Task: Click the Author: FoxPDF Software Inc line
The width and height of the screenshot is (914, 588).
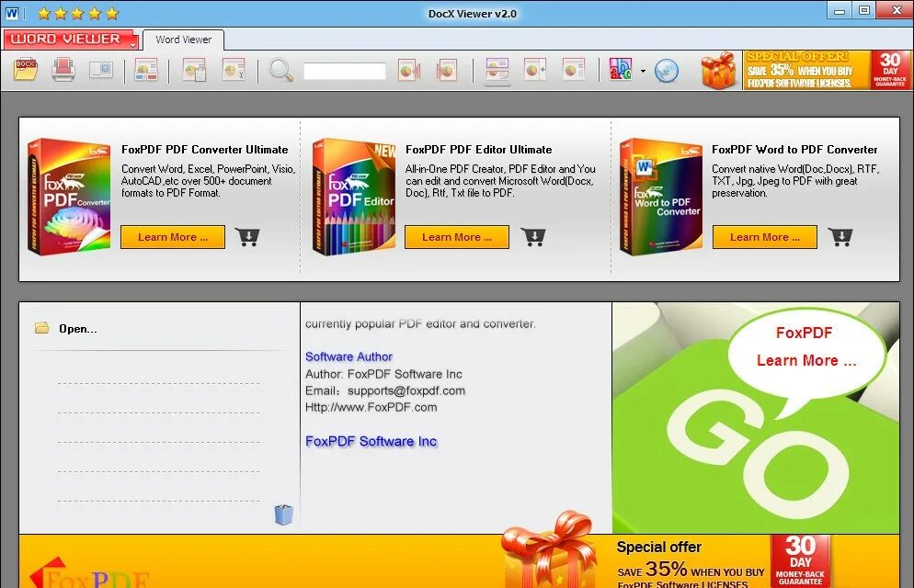Action: [x=383, y=374]
